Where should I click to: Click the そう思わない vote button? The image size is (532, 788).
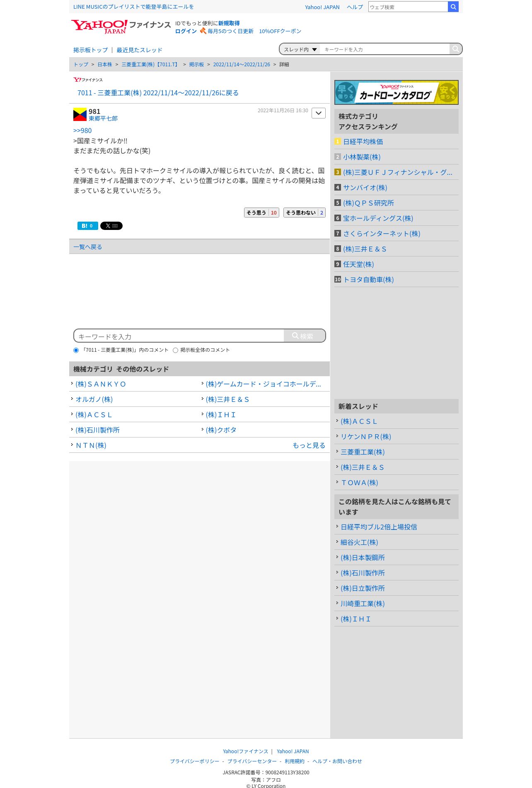click(305, 213)
